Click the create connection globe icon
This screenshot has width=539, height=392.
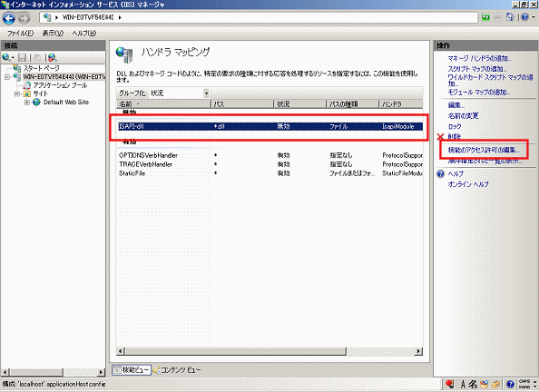point(5,57)
